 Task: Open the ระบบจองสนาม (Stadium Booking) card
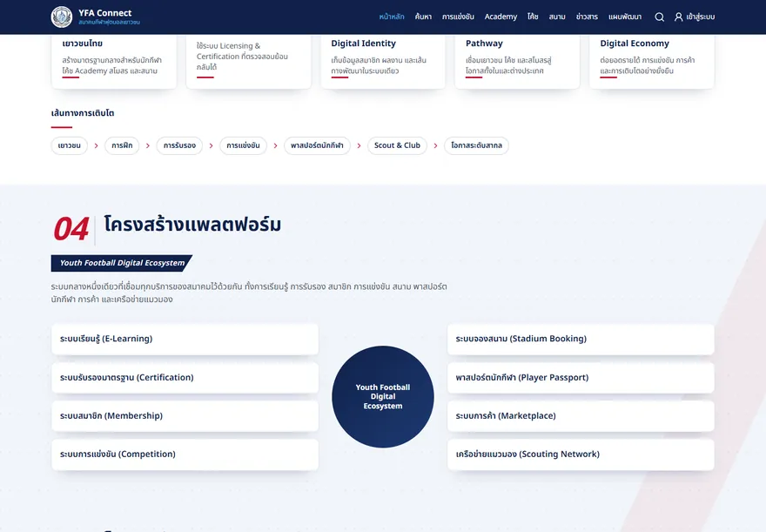581,339
